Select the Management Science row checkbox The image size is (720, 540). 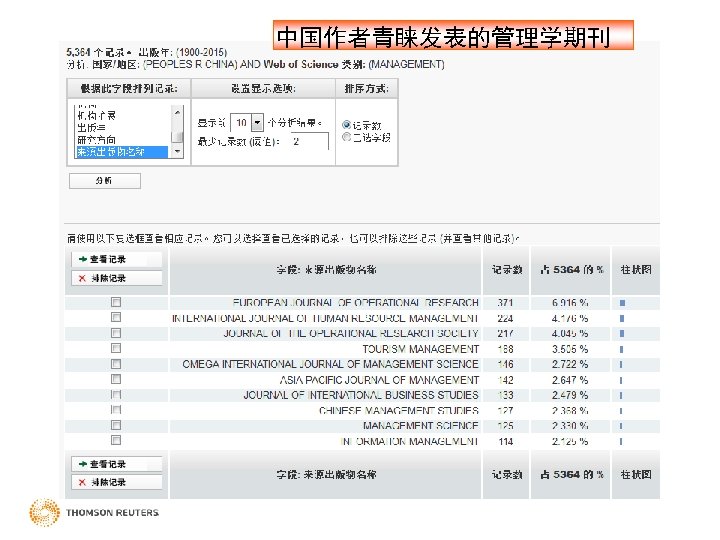[116, 425]
